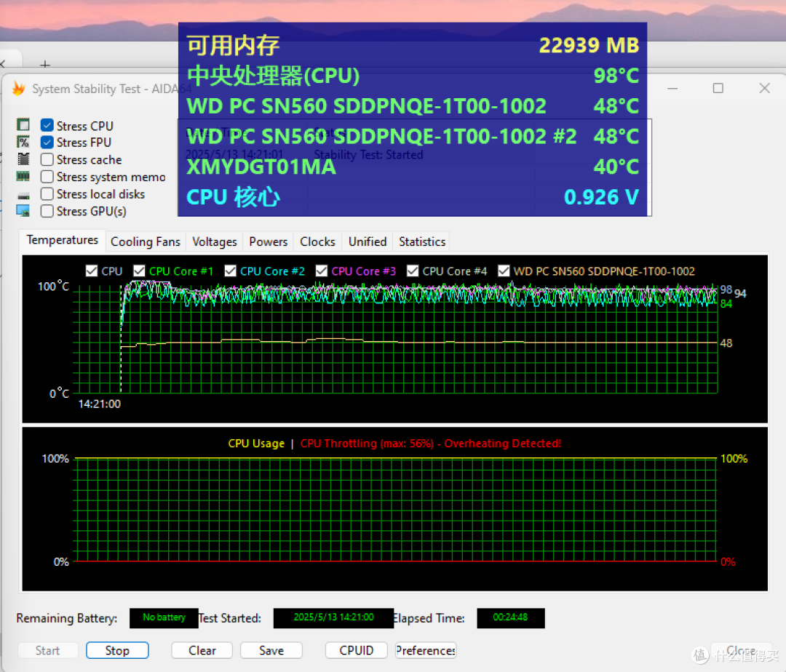Click the Elapsed Time value 00:24:48
Screen dimensions: 786x672
pyautogui.click(x=510, y=617)
